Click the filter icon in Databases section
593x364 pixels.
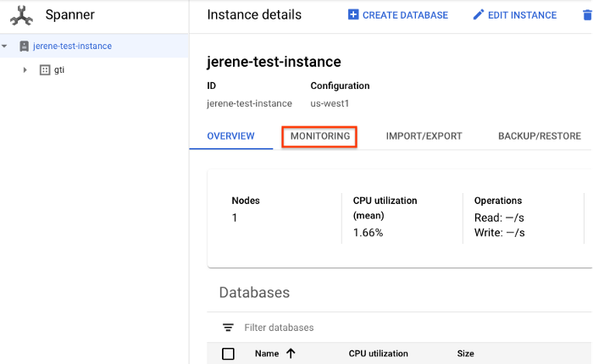tap(228, 328)
